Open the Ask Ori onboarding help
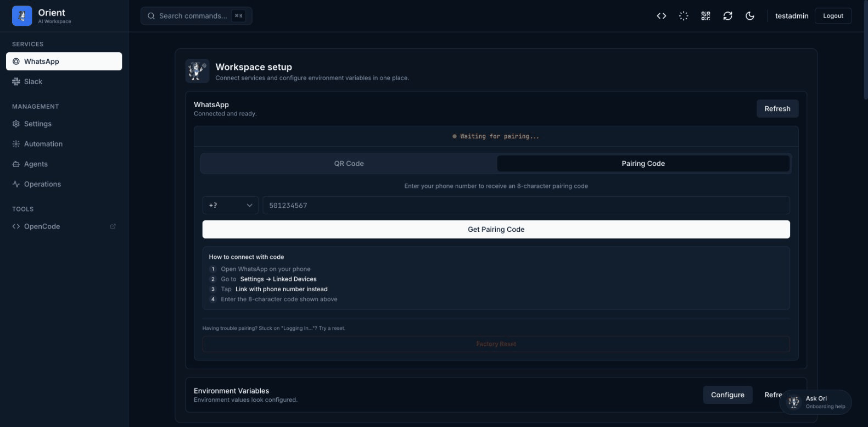 (x=816, y=402)
